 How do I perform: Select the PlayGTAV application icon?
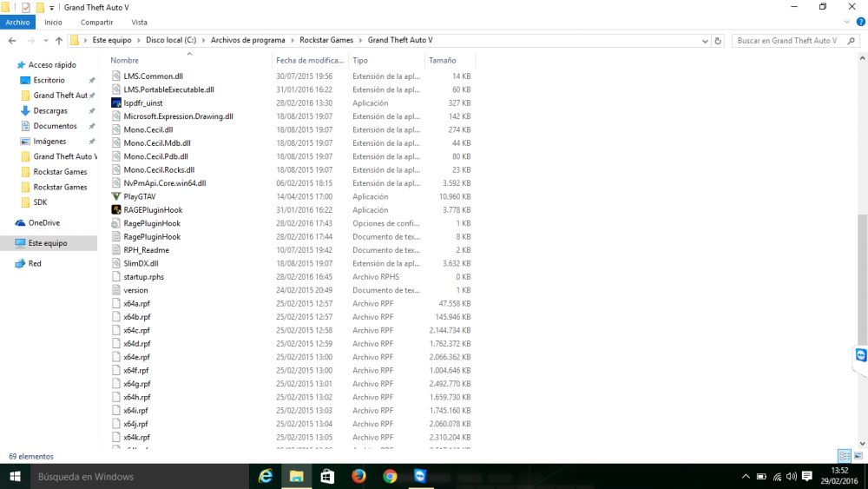(x=115, y=196)
